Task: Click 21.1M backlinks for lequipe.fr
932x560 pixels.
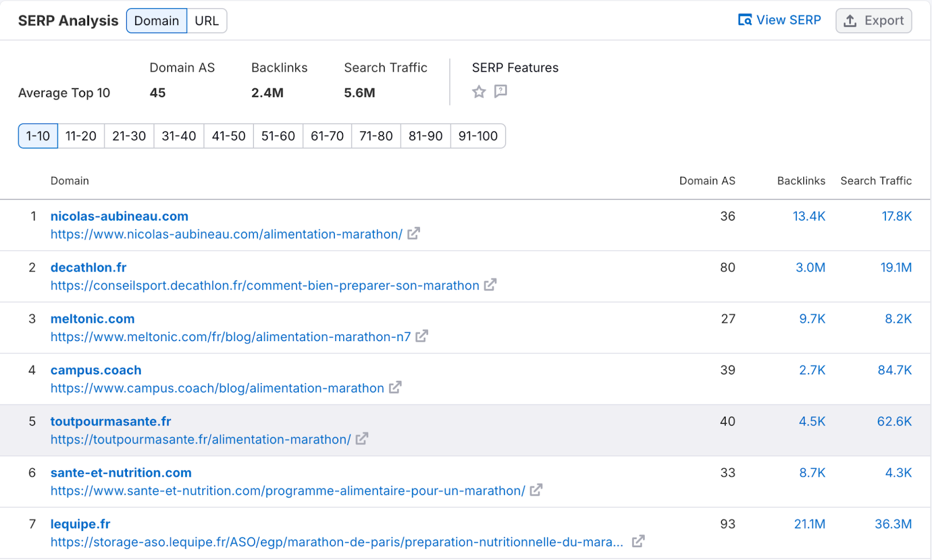Action: coord(810,524)
